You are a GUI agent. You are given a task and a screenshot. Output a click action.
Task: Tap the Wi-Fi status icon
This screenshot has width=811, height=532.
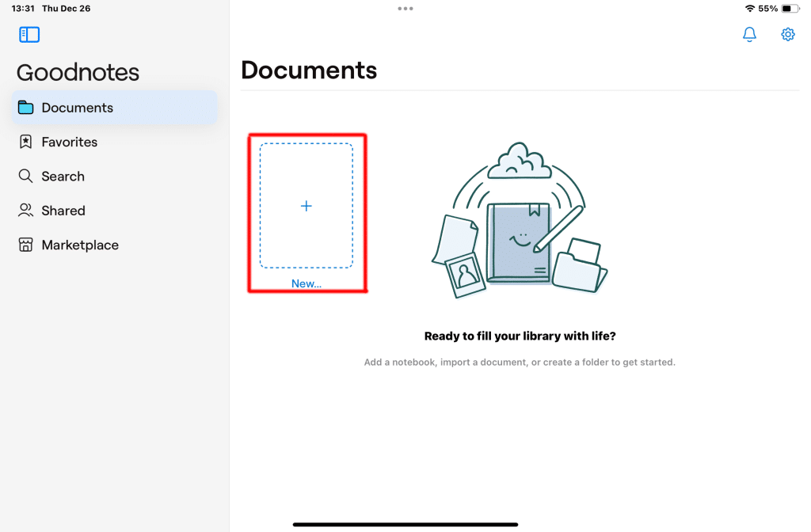pyautogui.click(x=749, y=8)
